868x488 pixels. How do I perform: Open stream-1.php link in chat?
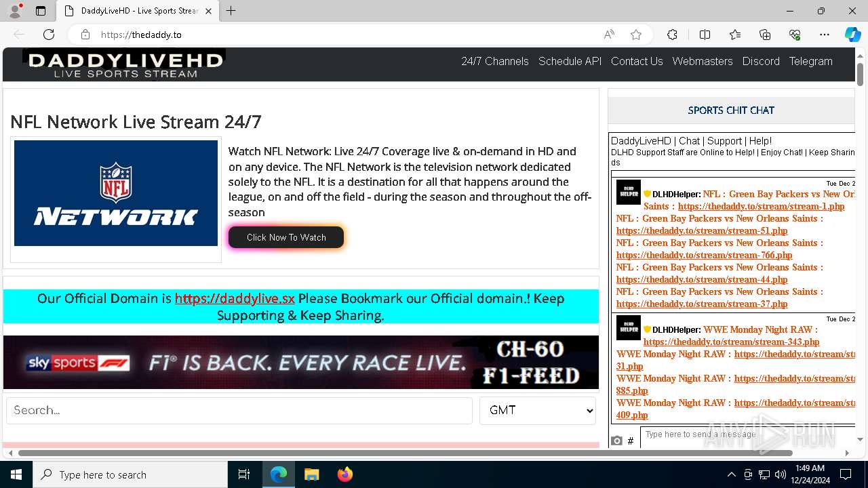point(761,206)
